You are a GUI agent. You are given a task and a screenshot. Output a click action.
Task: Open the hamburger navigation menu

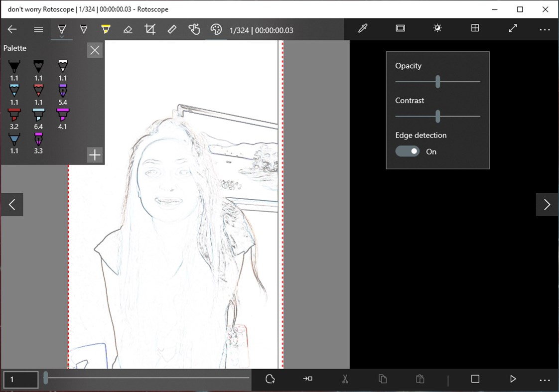click(x=38, y=29)
